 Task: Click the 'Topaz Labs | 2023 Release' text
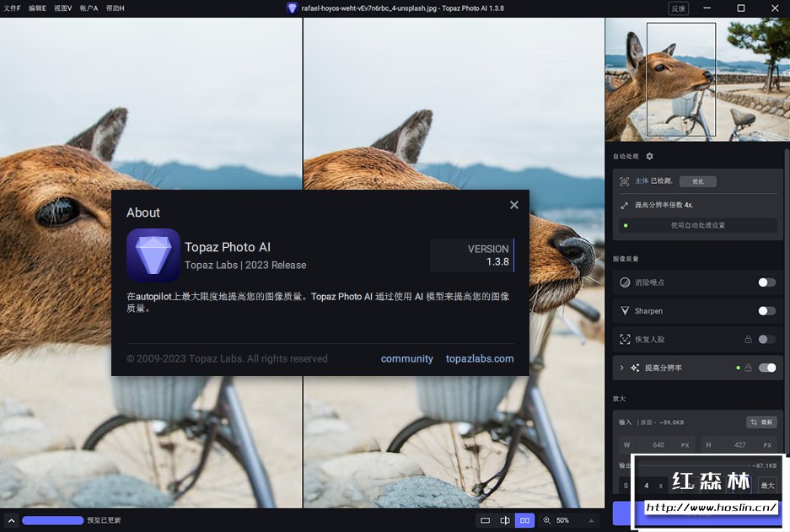tap(245, 265)
